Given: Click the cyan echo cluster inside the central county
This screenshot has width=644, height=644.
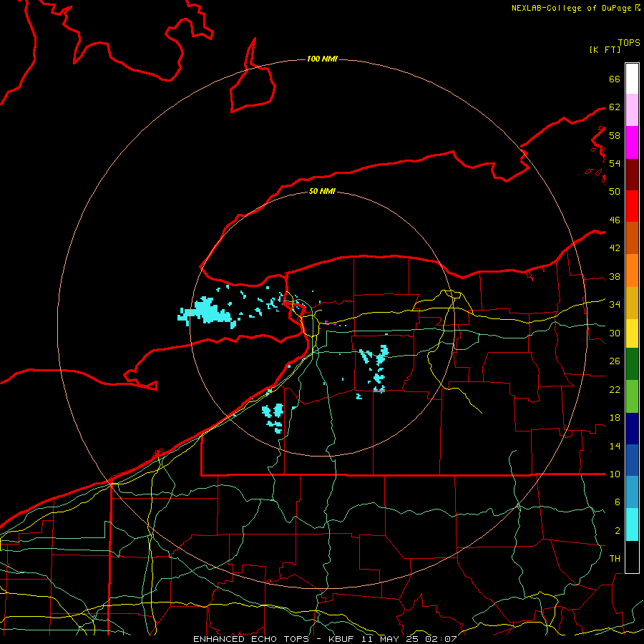Looking at the screenshot, I should [x=375, y=368].
